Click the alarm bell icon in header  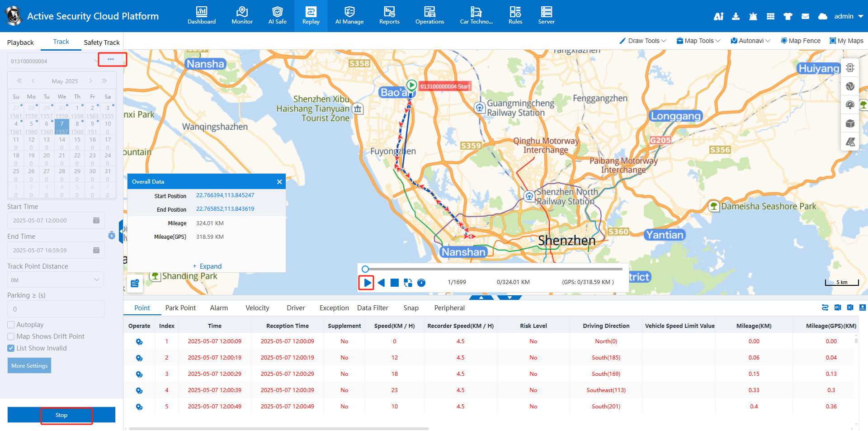(753, 16)
